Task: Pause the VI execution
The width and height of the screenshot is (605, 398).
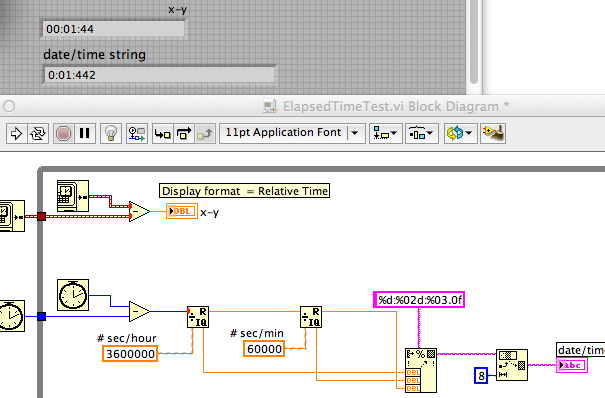Action: 84,134
